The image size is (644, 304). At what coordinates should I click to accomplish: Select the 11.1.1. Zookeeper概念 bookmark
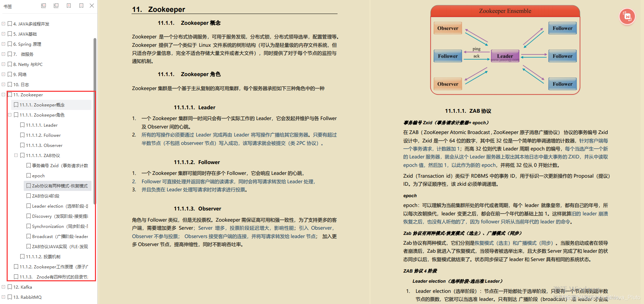(x=42, y=105)
